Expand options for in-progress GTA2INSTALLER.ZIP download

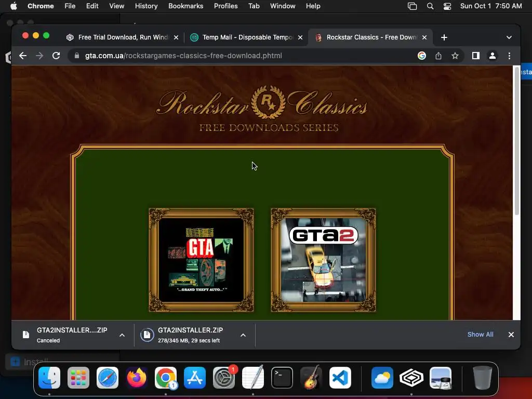point(243,335)
